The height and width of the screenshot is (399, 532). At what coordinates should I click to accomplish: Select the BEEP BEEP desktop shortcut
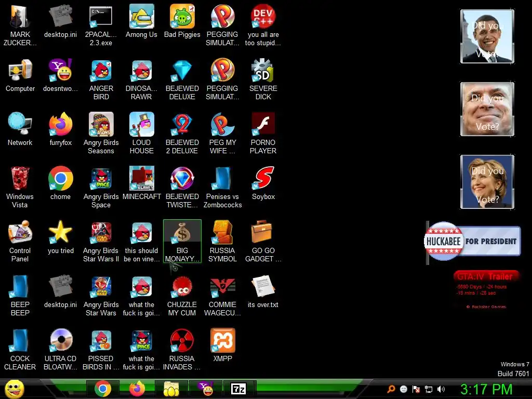(20, 296)
